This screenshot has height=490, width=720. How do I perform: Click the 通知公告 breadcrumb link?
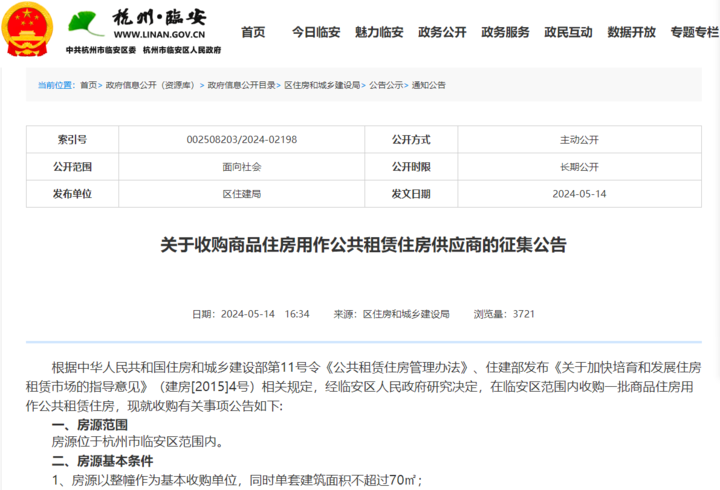pos(429,85)
